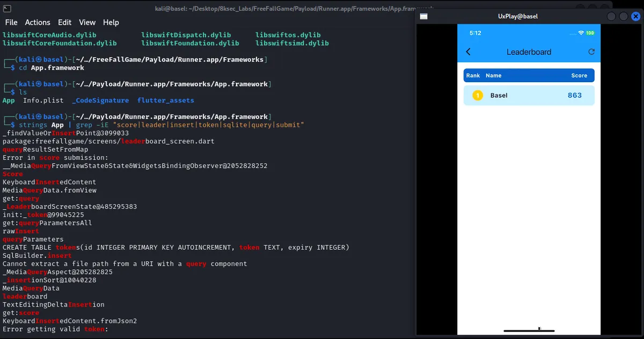Click the KeyboardInsertedContent.fromJson2 line
The height and width of the screenshot is (339, 644).
[x=70, y=321]
